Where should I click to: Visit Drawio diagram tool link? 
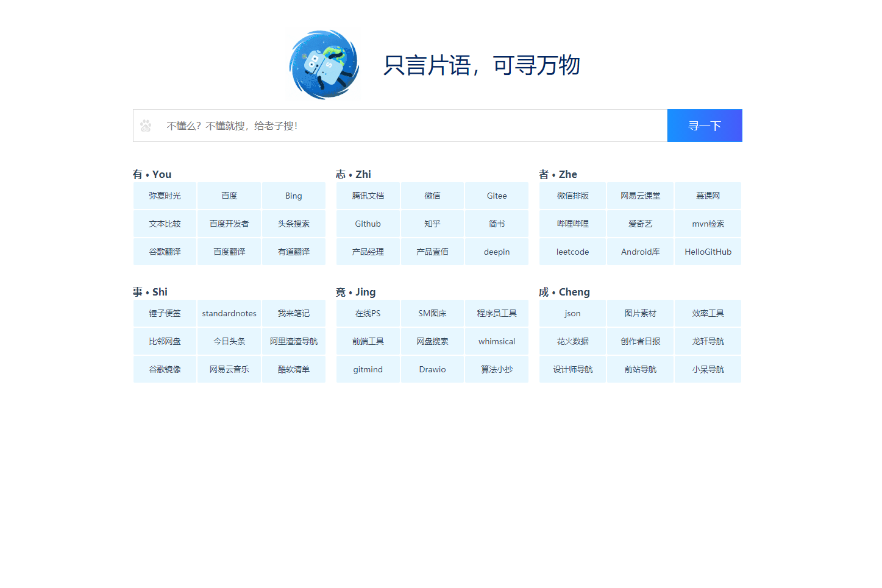[x=432, y=369]
